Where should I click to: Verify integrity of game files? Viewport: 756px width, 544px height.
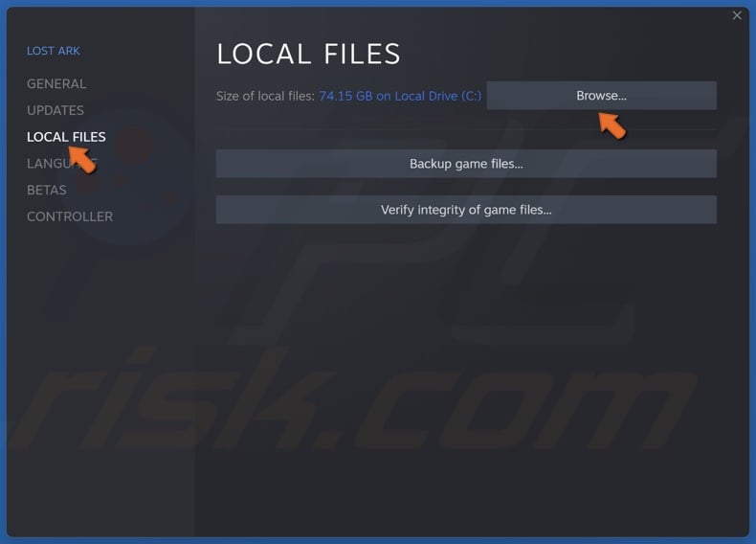coord(466,210)
